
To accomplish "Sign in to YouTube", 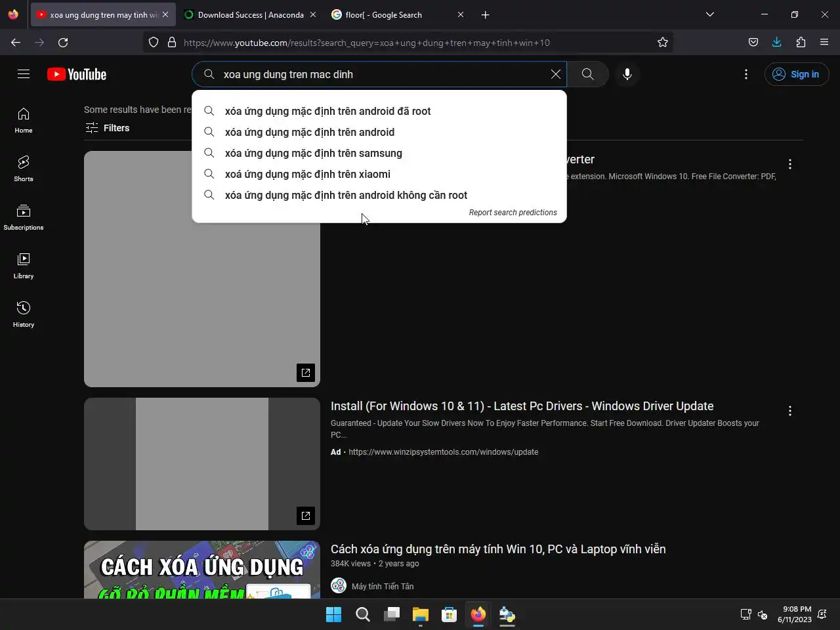I will coord(795,74).
